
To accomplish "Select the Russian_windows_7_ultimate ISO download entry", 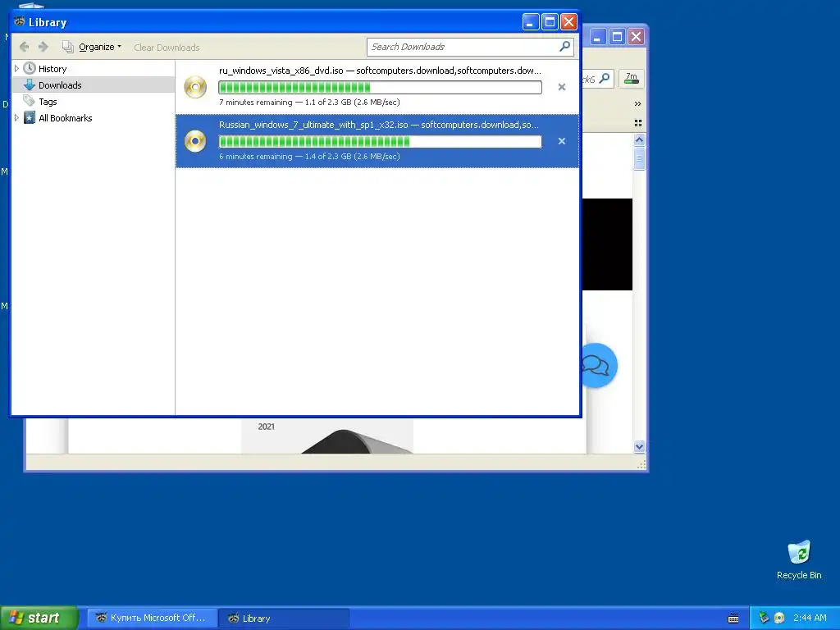I will click(377, 141).
